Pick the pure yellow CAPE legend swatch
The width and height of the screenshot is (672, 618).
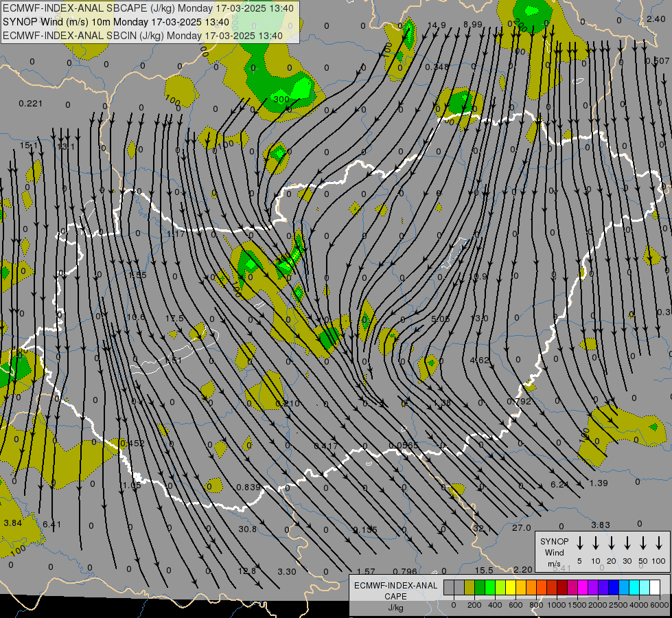pyautogui.click(x=511, y=587)
